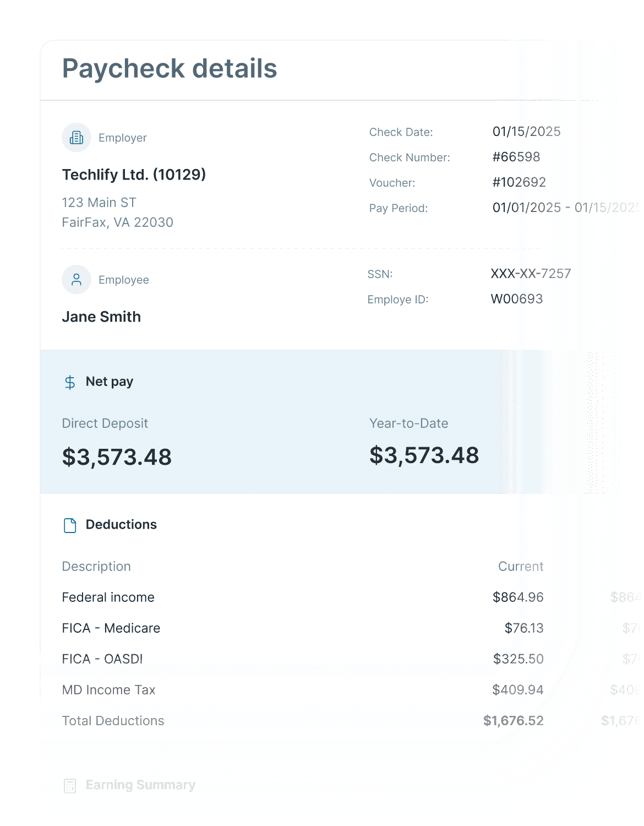
Task: Click the Employer building icon
Action: click(77, 138)
